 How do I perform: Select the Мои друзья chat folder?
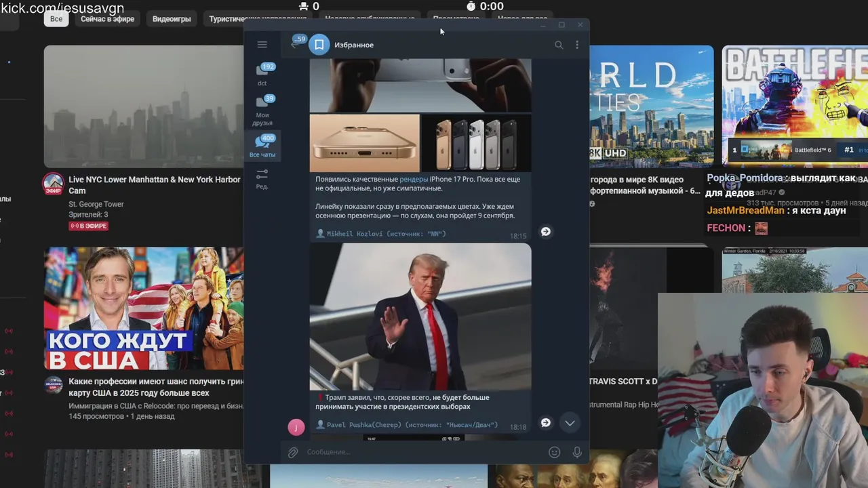click(x=262, y=110)
